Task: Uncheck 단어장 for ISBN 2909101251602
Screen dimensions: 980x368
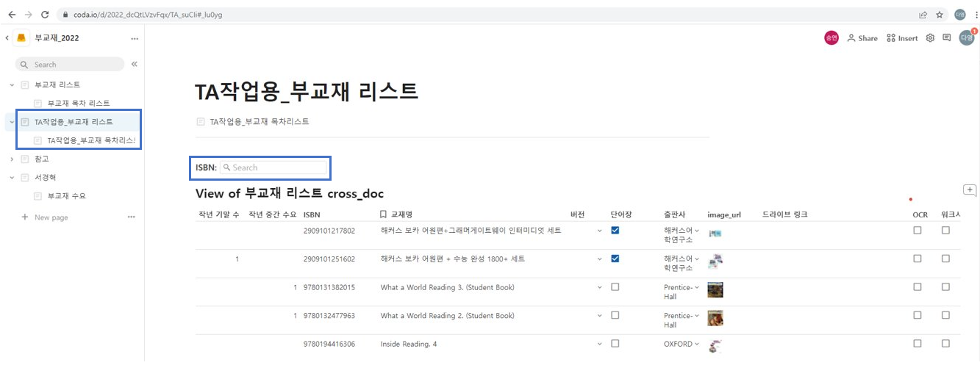Action: tap(615, 259)
